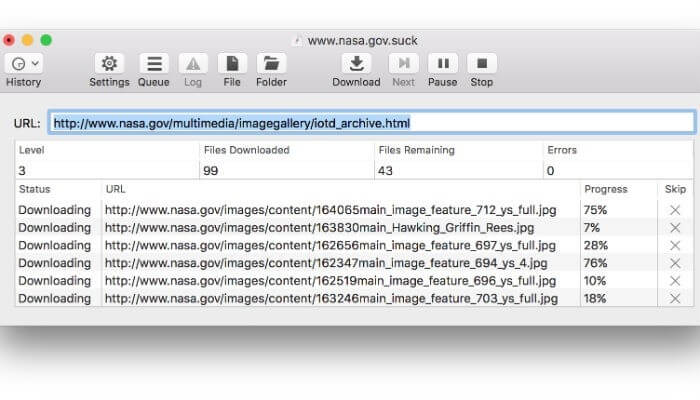The image size is (700, 400).
Task: Skip the 163246main_image_feature_703 download
Action: tap(675, 298)
